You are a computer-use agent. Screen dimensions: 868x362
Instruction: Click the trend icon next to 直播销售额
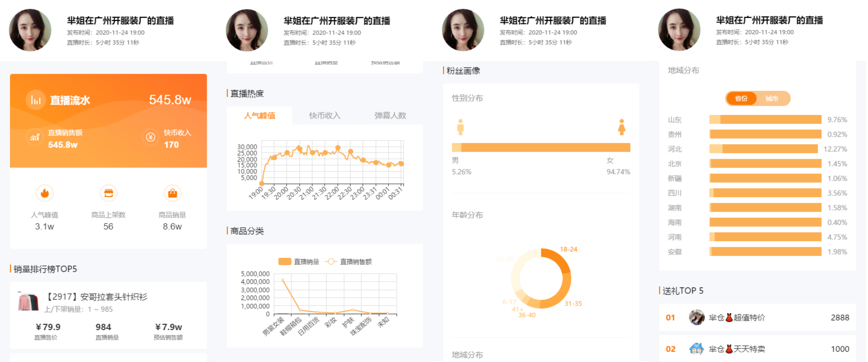click(x=35, y=137)
